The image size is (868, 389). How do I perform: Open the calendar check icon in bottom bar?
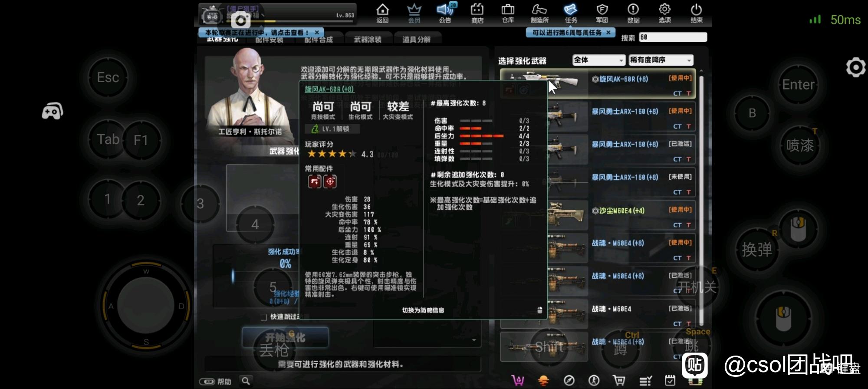point(671,380)
